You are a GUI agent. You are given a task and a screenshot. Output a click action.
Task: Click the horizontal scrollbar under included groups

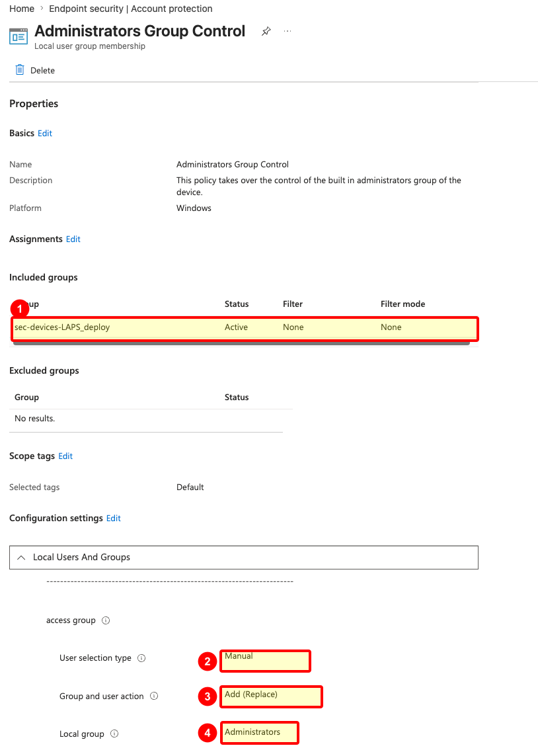pos(241,343)
